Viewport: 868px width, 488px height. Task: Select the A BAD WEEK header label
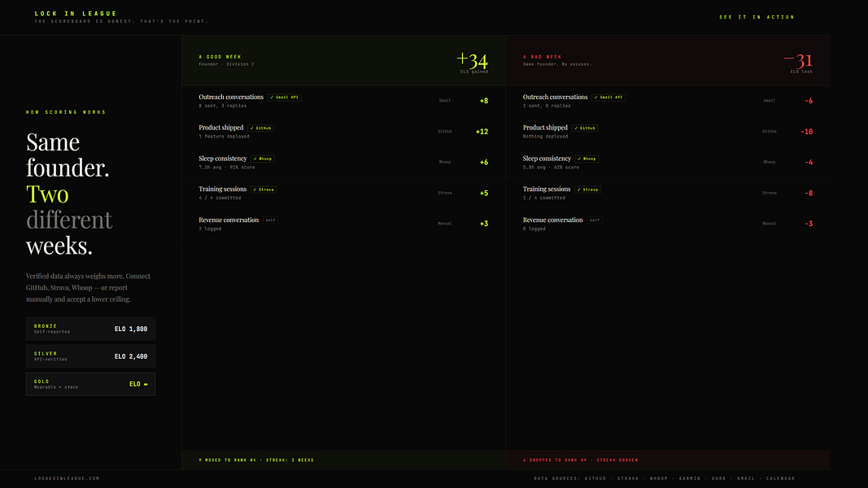click(543, 57)
